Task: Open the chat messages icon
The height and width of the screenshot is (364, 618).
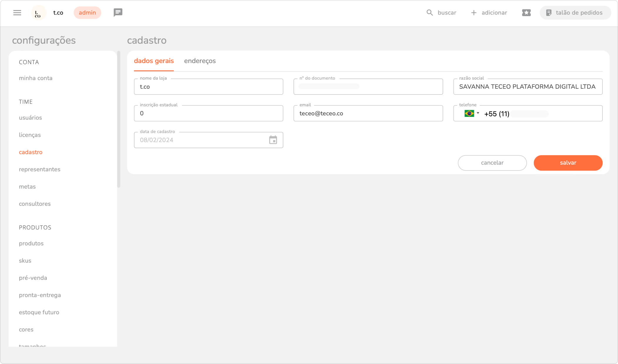Action: click(118, 12)
